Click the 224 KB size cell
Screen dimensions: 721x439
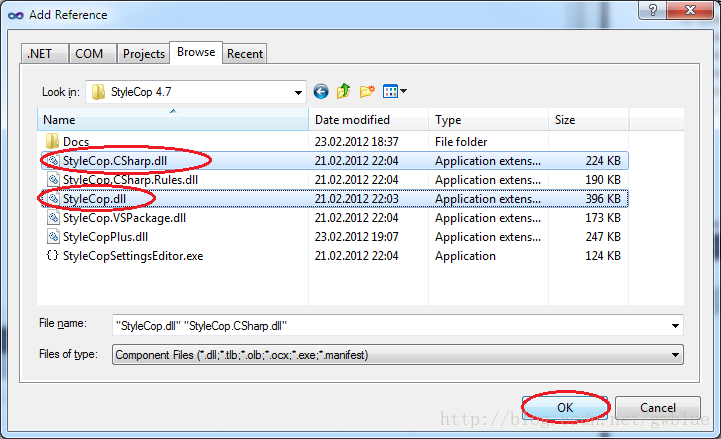click(x=603, y=160)
